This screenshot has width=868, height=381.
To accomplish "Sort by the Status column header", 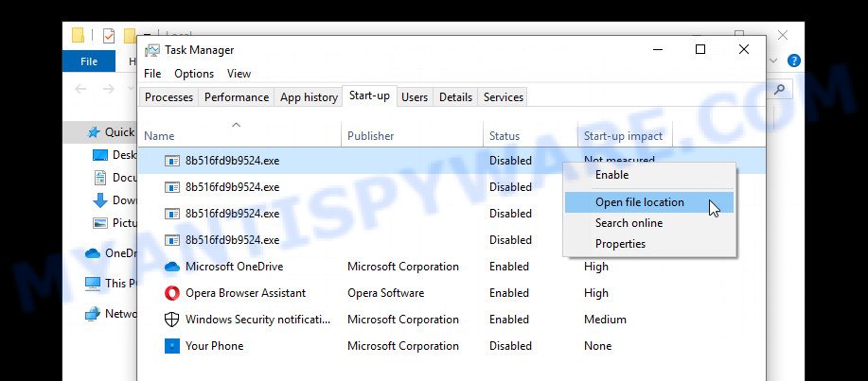I will click(530, 134).
